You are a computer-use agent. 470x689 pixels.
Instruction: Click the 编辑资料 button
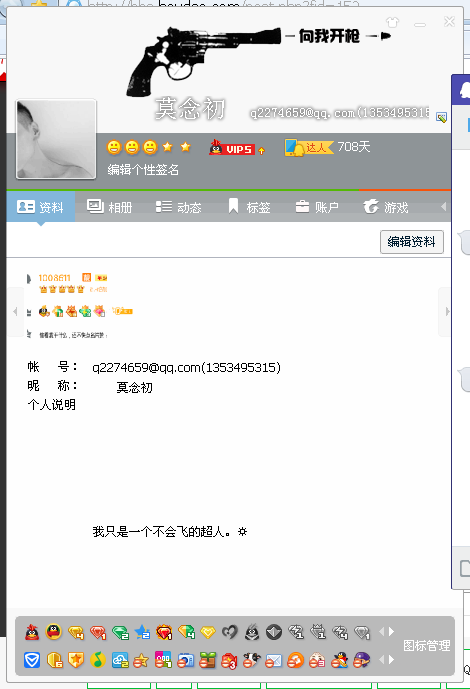[x=412, y=242]
